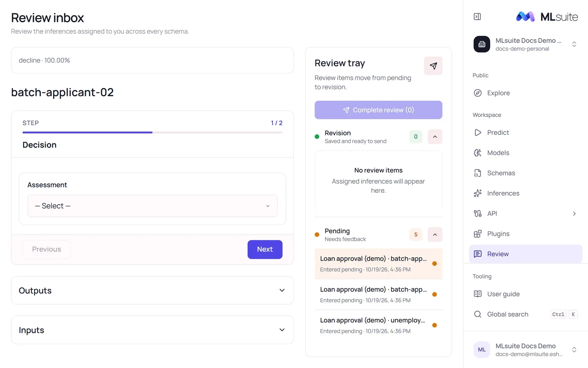Click the workspace building icon
588x368 pixels.
click(x=482, y=44)
